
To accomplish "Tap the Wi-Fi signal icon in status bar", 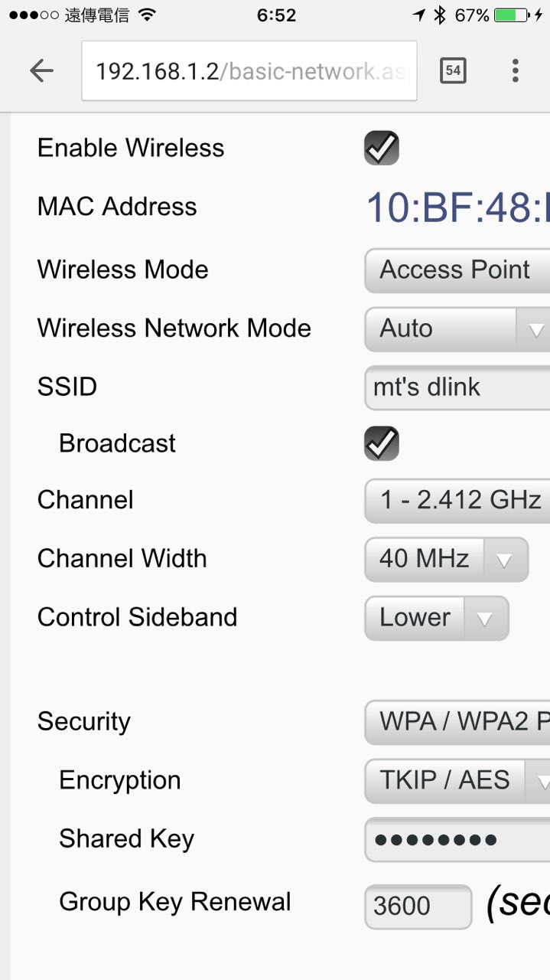I will [148, 15].
